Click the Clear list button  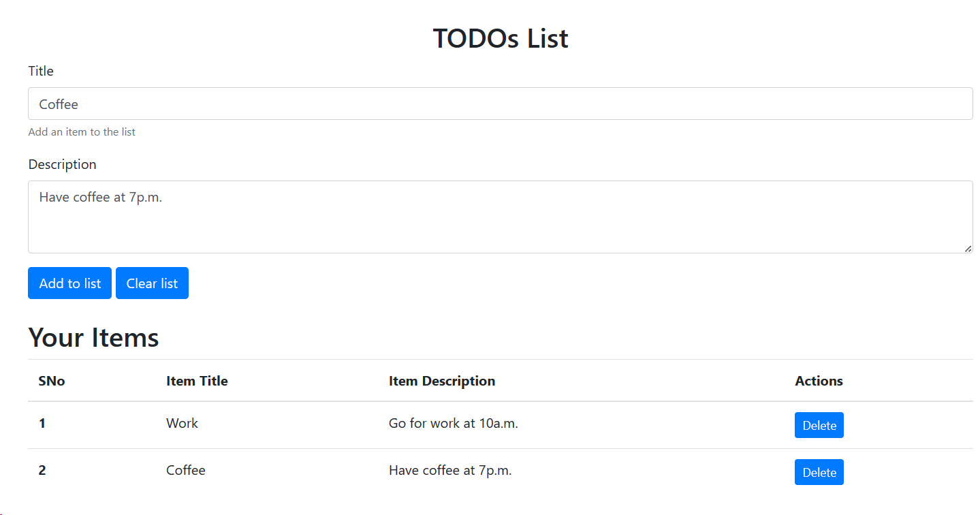tap(152, 283)
